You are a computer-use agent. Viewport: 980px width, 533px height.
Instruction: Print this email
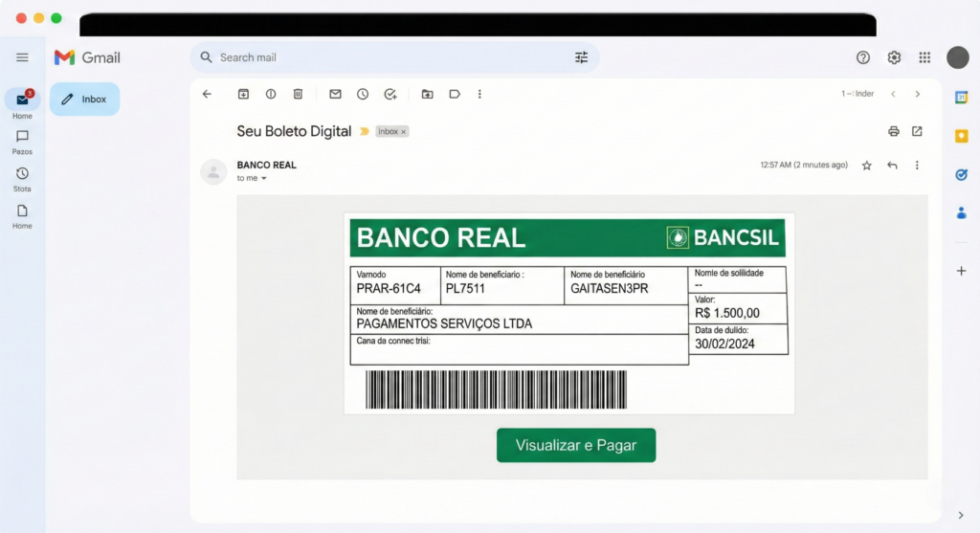[893, 131]
